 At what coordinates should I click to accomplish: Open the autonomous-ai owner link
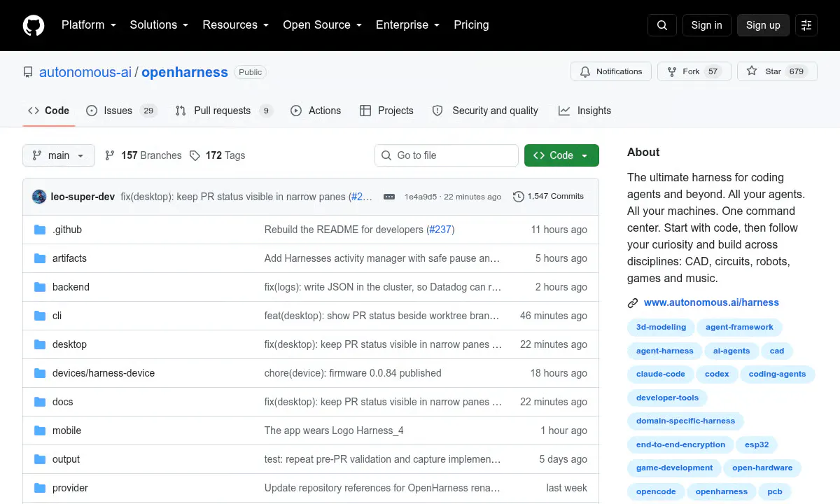(85, 72)
